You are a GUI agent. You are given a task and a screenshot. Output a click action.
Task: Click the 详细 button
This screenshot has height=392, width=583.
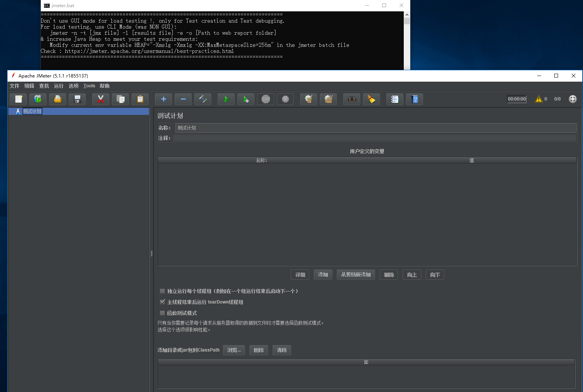(x=300, y=274)
